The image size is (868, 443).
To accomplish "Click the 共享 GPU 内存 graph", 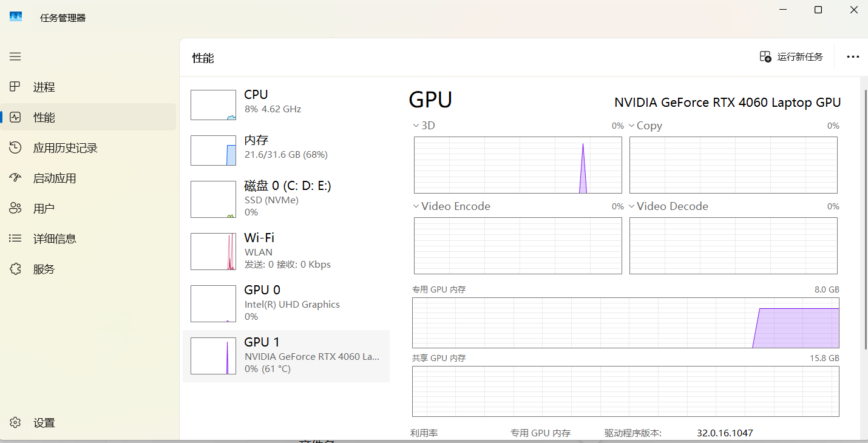I will click(626, 391).
